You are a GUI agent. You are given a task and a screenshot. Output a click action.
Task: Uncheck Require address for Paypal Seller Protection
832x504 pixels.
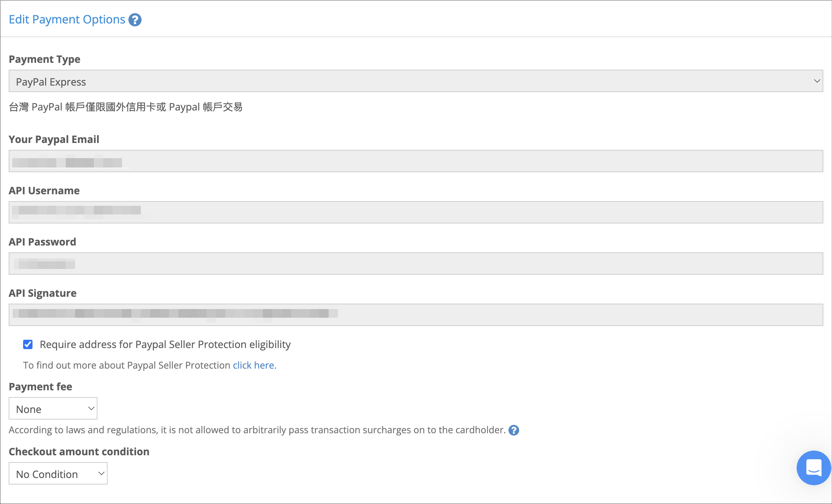point(28,344)
